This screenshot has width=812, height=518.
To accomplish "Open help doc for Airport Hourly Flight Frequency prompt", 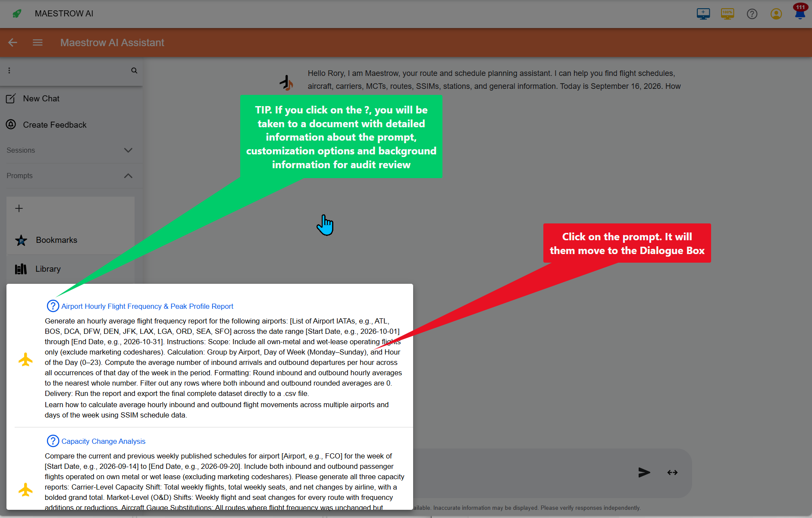I will (x=53, y=306).
